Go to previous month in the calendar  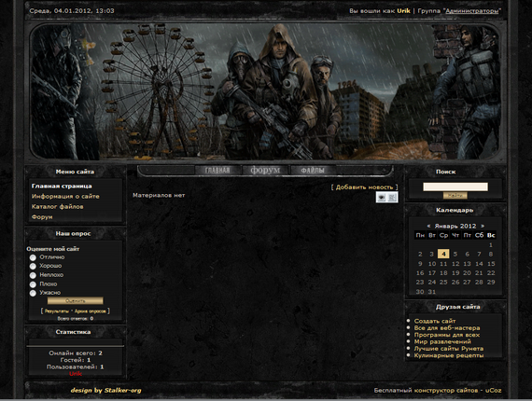pyautogui.click(x=428, y=226)
